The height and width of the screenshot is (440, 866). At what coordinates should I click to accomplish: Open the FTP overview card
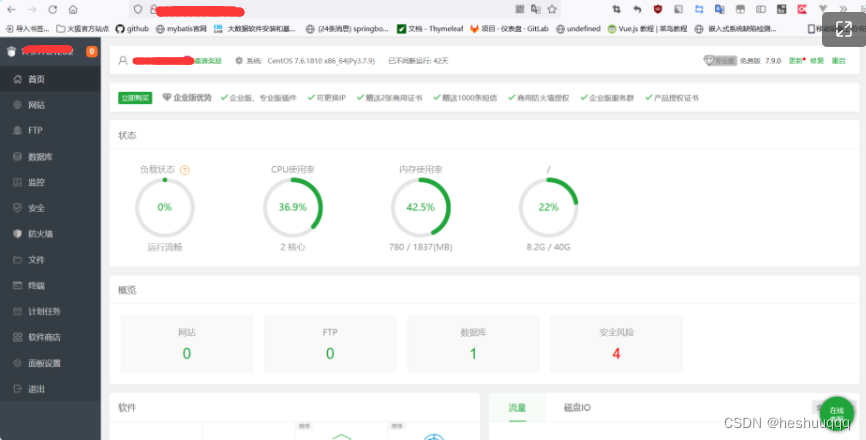coord(330,344)
